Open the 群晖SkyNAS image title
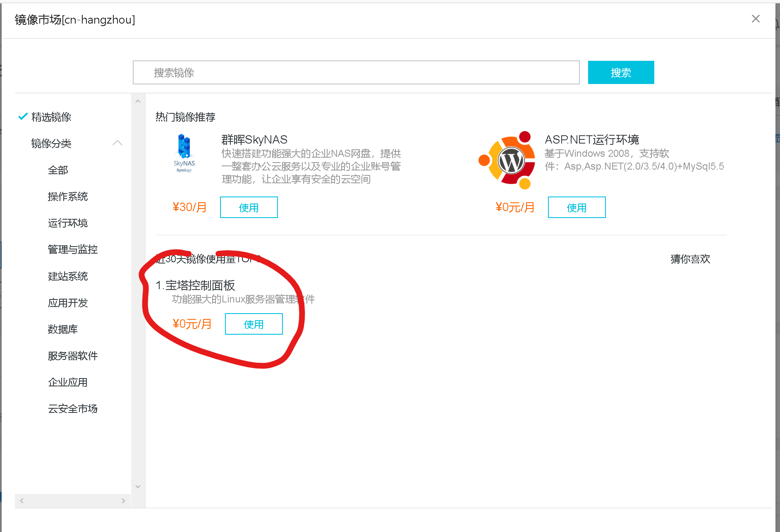780x532 pixels. (x=254, y=139)
